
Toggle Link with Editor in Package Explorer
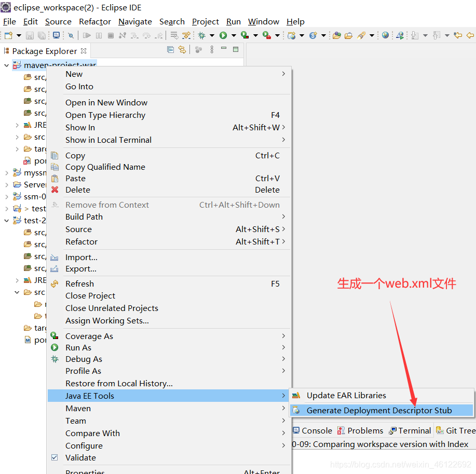[x=182, y=49]
